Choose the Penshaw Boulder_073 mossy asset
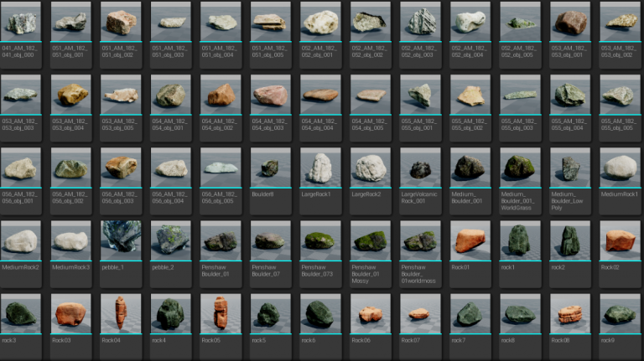This screenshot has height=361, width=644. 320,240
